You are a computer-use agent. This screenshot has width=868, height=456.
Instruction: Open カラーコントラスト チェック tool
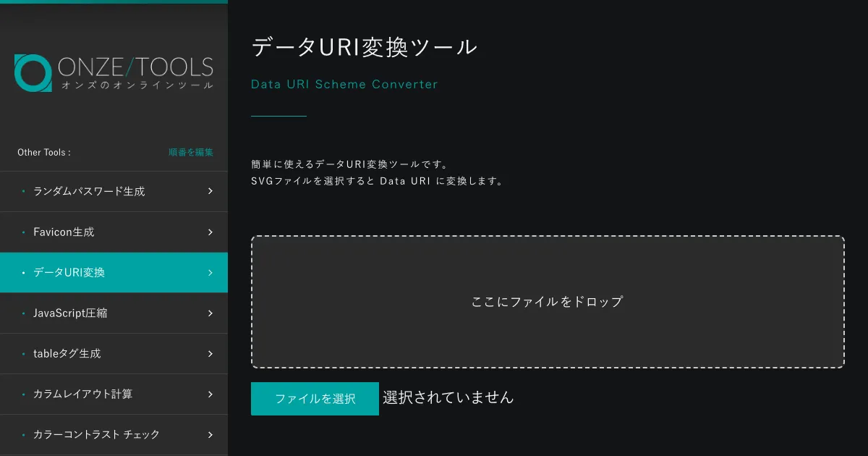(x=96, y=435)
